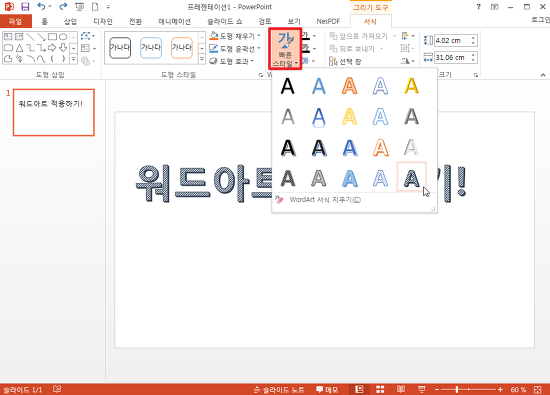The image size is (550, 395).
Task: Fit slide to current window
Action: pos(537,389)
